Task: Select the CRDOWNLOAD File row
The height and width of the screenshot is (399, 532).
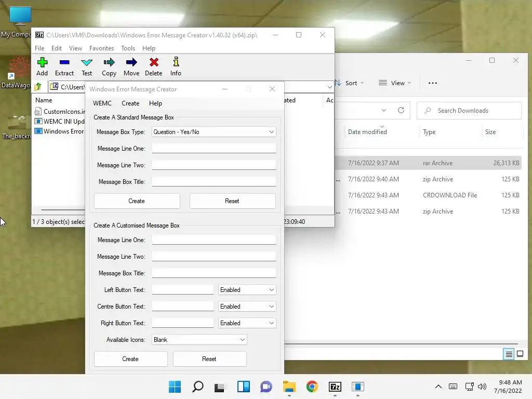Action: point(428,195)
